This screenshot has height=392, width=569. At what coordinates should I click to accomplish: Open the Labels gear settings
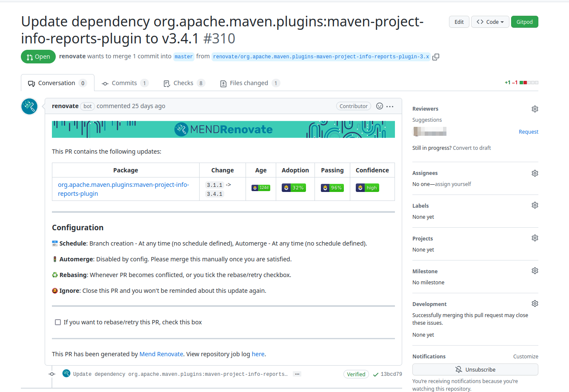[x=535, y=206]
